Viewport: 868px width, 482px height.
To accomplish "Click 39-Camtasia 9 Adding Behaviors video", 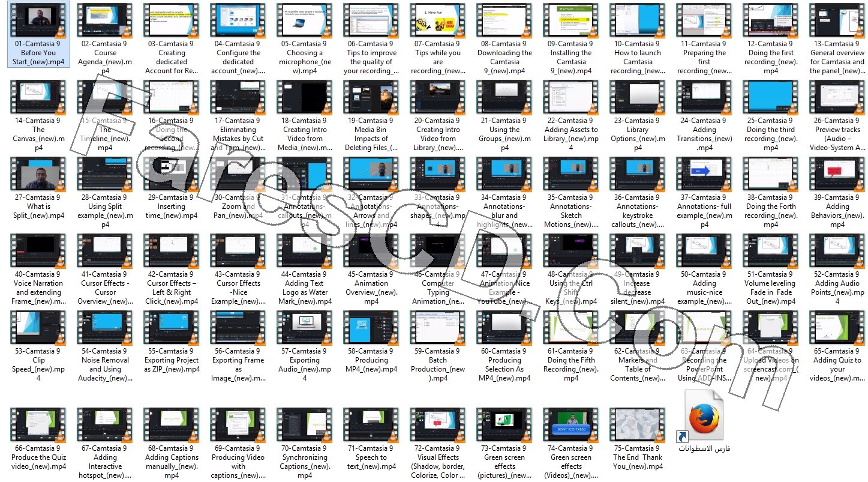I will [837, 192].
